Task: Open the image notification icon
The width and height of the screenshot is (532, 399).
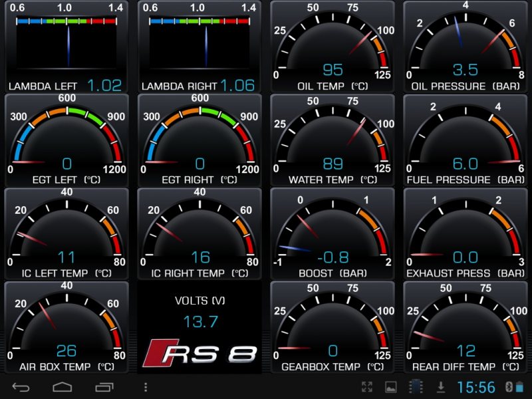Action: click(x=391, y=387)
